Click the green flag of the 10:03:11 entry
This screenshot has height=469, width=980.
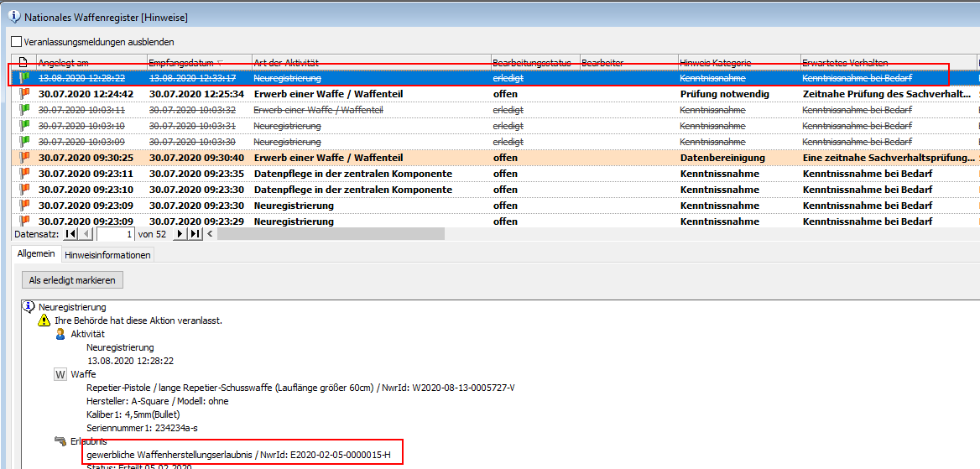click(x=24, y=110)
